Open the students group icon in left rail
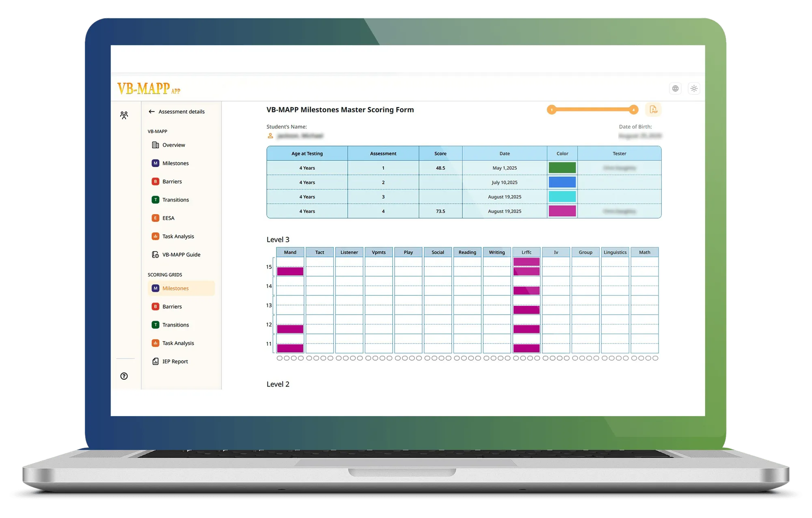812x518 pixels. click(x=124, y=115)
